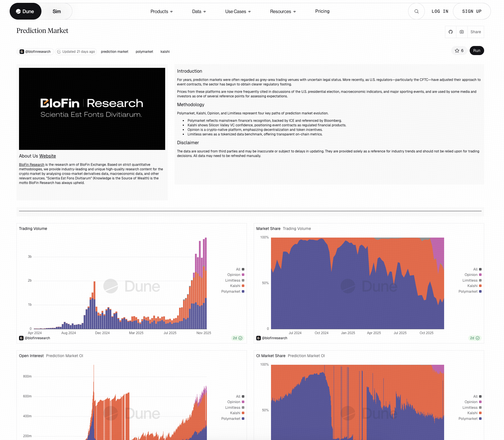Star the dashboard via star icon
This screenshot has height=440, width=504.
coord(457,51)
